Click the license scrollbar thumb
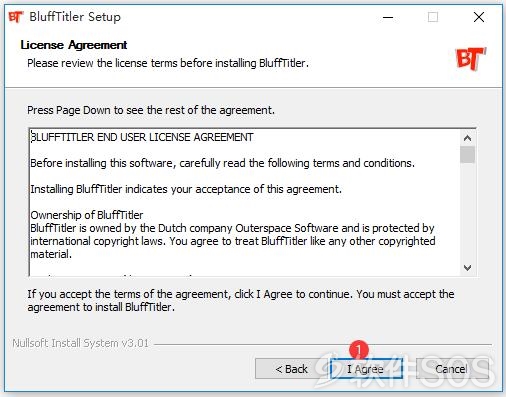Screen dimensions: 506x397 pyautogui.click(x=467, y=154)
